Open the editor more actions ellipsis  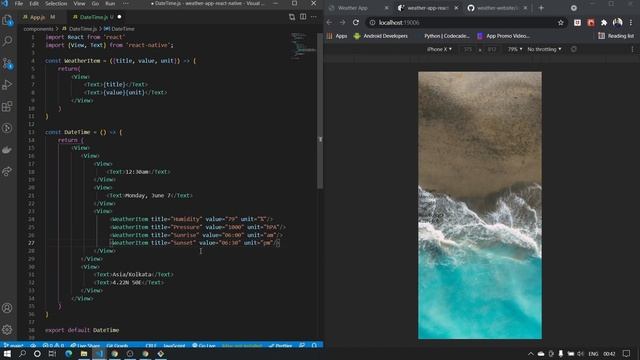point(313,17)
